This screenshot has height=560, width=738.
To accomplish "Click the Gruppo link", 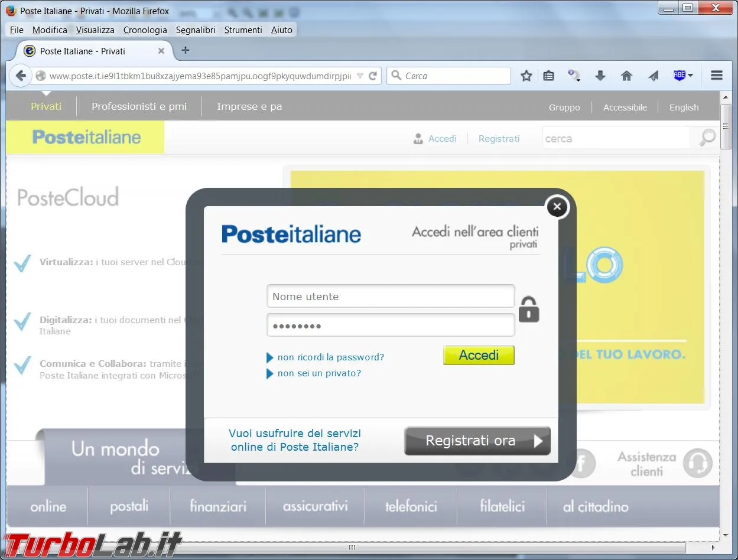I will pyautogui.click(x=564, y=108).
